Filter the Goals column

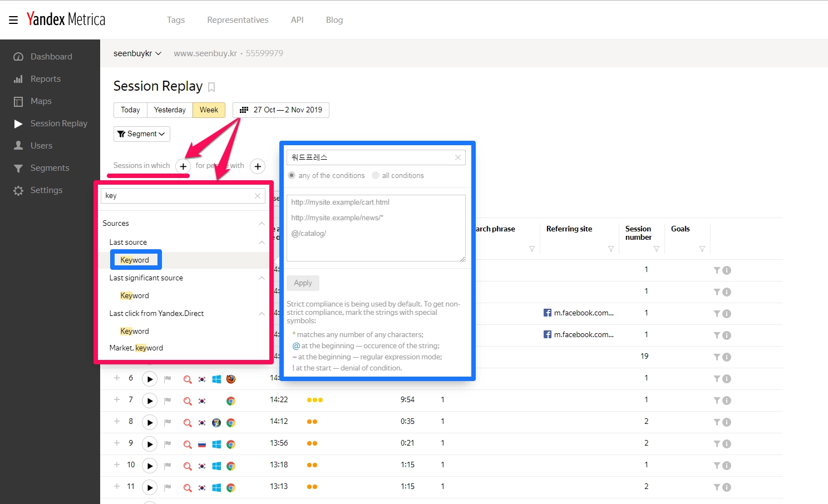tap(702, 249)
